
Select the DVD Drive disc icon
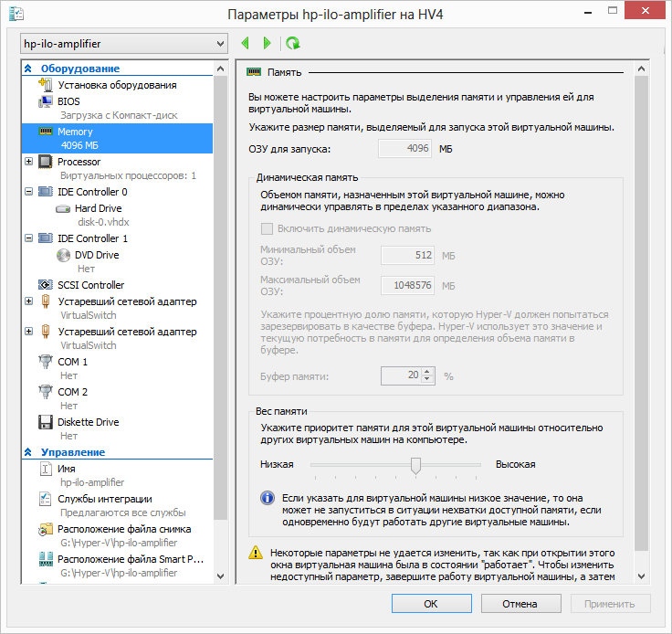[x=63, y=255]
